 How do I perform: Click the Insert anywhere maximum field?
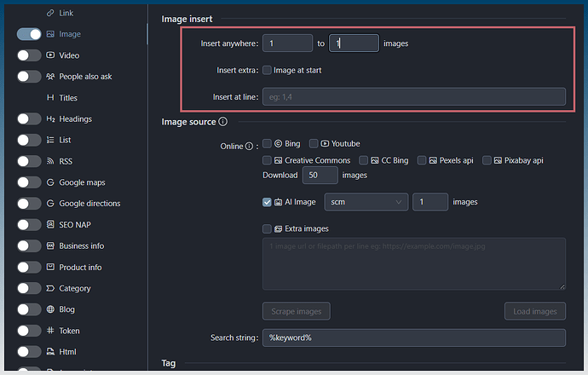click(x=354, y=43)
